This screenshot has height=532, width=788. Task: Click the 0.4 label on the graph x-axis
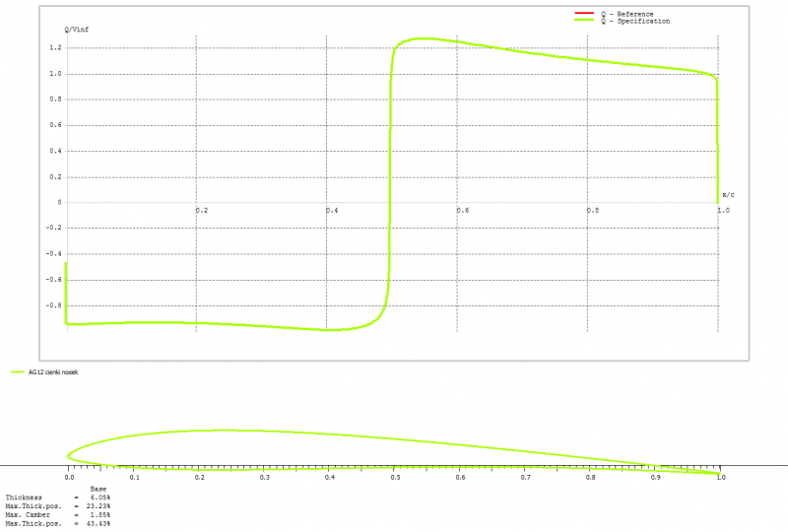pyautogui.click(x=331, y=211)
